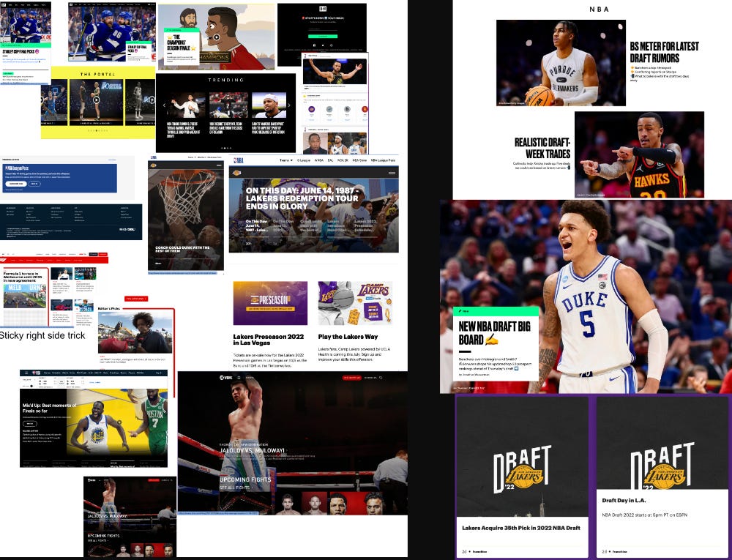Open the Steph Curry arms-raised feed image

click(335, 72)
